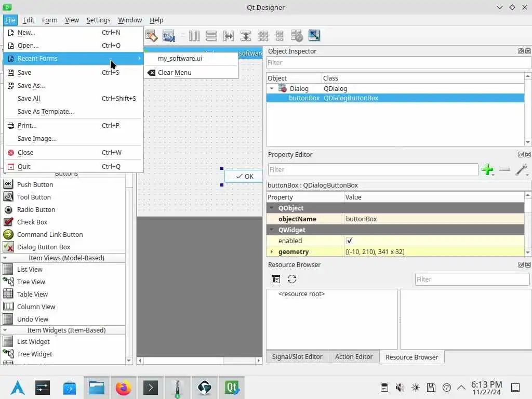532x399 pixels.
Task: Apply Lay Out in a Grid
Action: (263, 36)
